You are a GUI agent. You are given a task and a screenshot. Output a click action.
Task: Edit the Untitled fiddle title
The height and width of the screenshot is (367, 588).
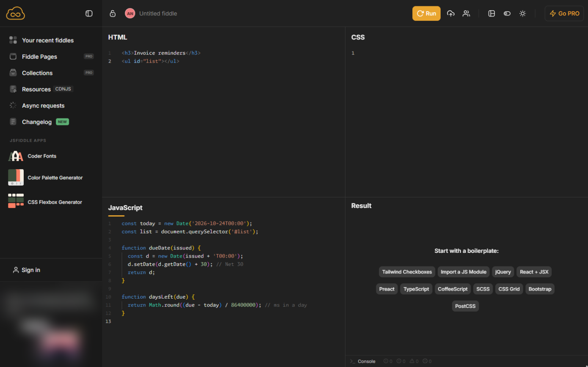coord(158,14)
